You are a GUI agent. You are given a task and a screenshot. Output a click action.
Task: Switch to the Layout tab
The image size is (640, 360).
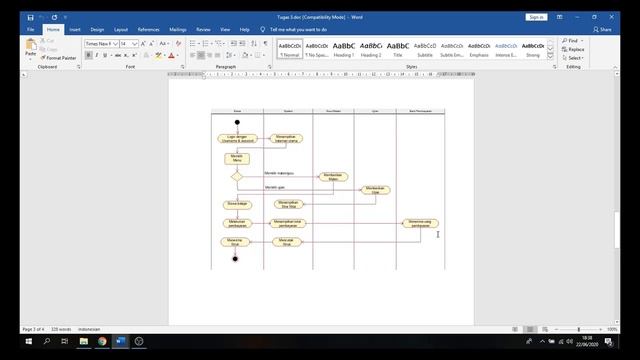(121, 29)
